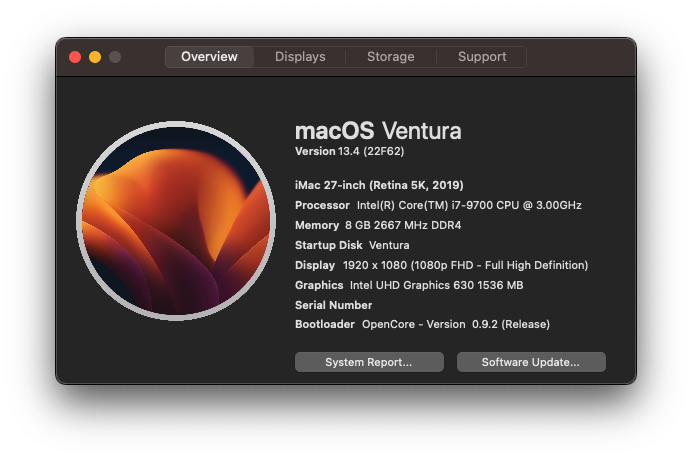692x458 pixels.
Task: Switch to the Overview tab
Action: [x=209, y=57]
